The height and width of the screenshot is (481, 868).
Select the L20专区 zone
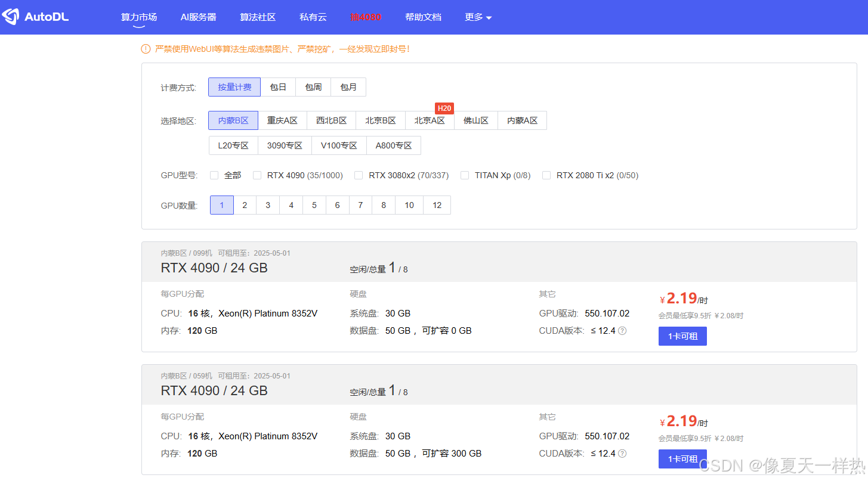[233, 145]
